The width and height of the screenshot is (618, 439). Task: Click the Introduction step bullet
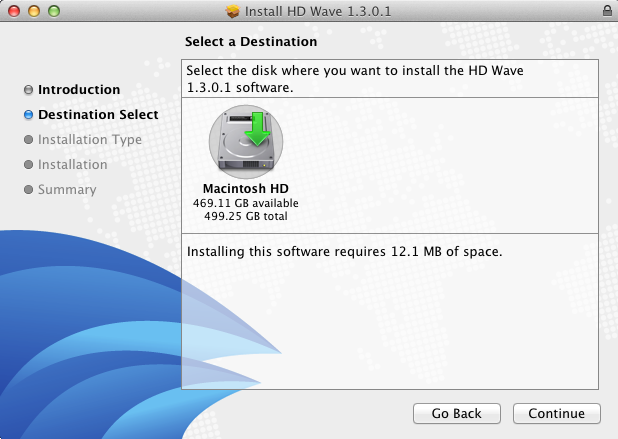tap(28, 90)
